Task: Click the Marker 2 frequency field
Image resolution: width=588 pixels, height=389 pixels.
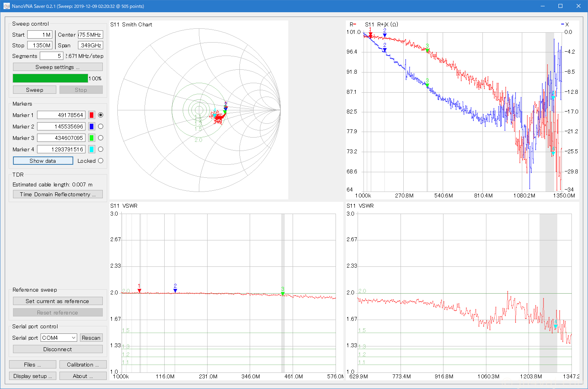Action: 61,127
